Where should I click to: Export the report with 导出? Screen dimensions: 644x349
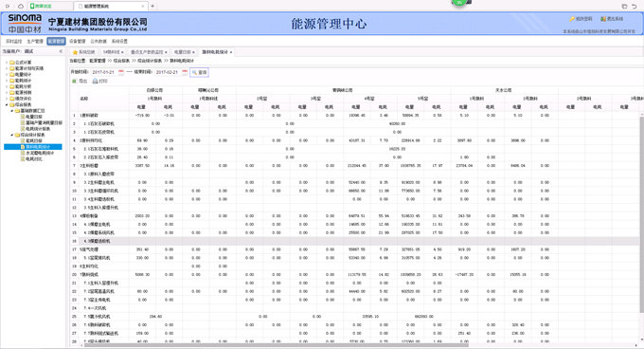[x=80, y=81]
